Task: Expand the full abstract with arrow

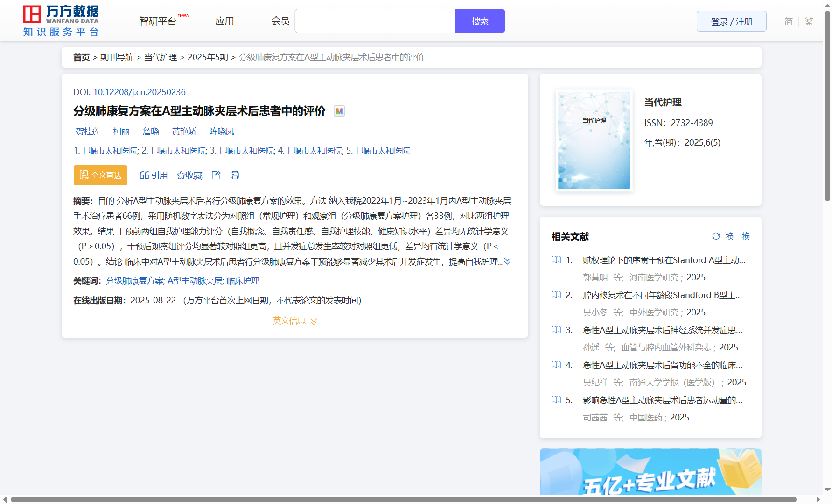Action: tap(508, 261)
